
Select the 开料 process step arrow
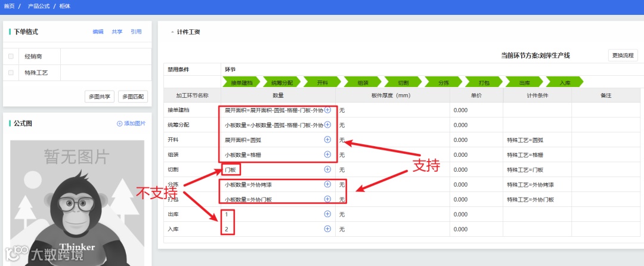click(323, 82)
